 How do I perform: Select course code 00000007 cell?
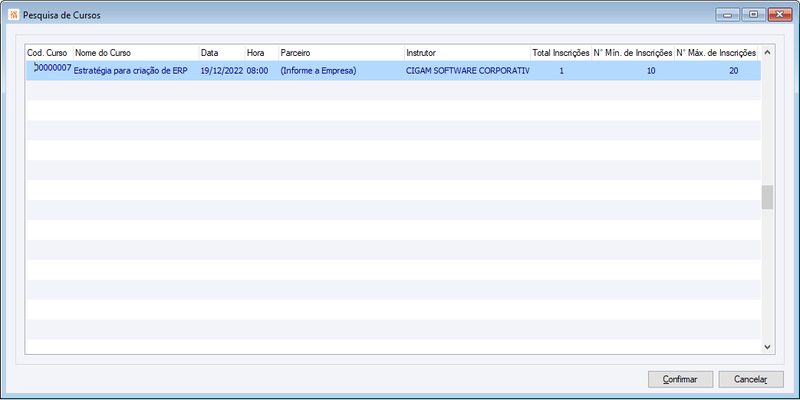click(x=49, y=70)
